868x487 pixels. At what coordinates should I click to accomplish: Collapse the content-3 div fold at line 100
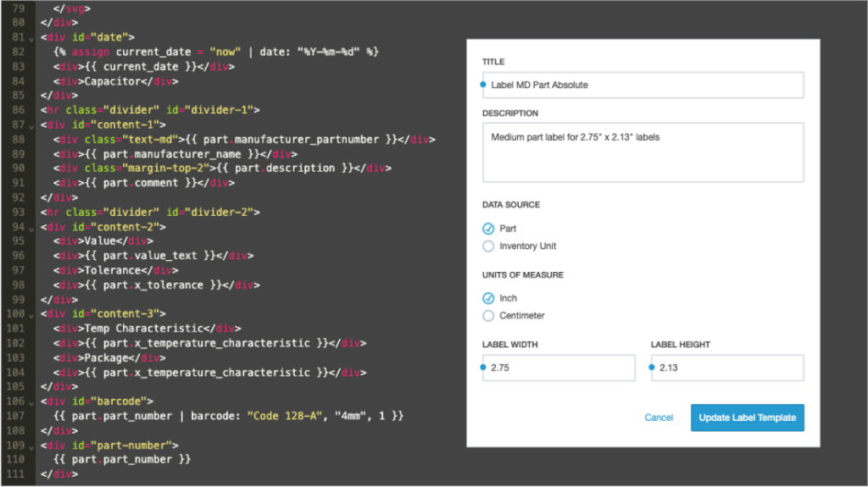coord(31,315)
